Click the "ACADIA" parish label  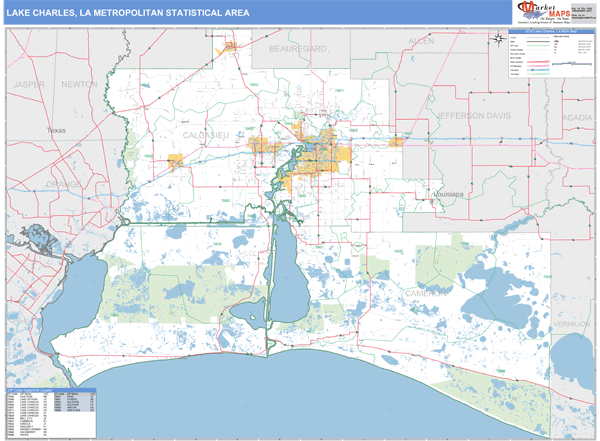pyautogui.click(x=577, y=118)
